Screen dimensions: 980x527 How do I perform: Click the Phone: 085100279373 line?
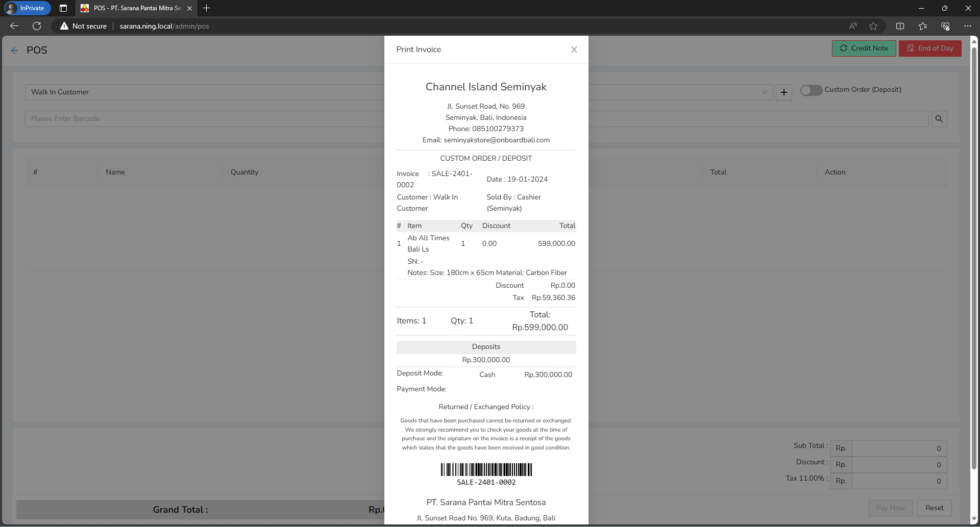pos(486,129)
